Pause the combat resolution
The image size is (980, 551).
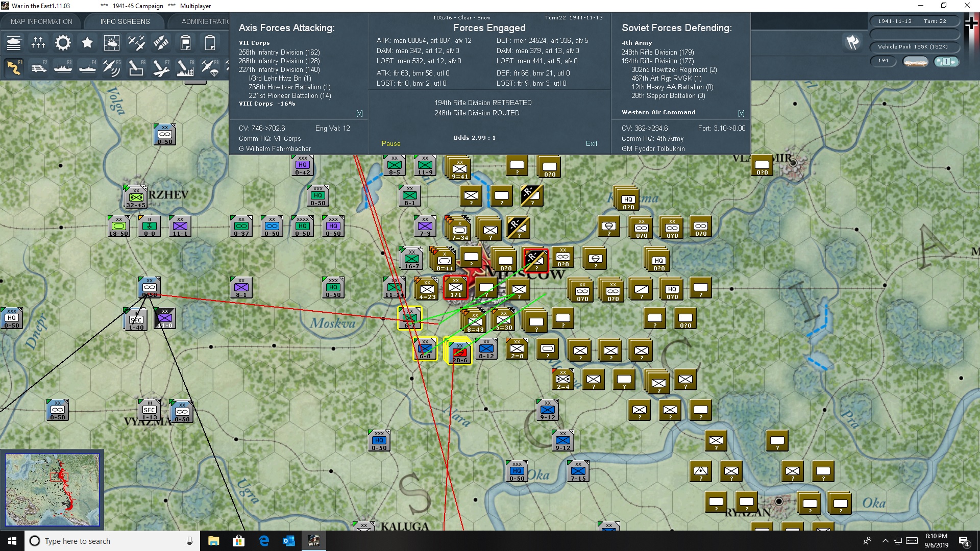(391, 143)
